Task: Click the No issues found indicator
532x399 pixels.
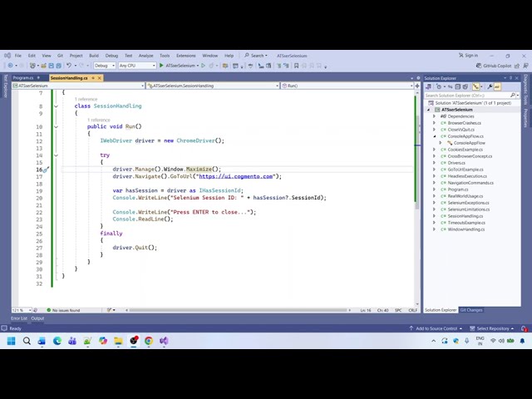Action: [x=63, y=310]
